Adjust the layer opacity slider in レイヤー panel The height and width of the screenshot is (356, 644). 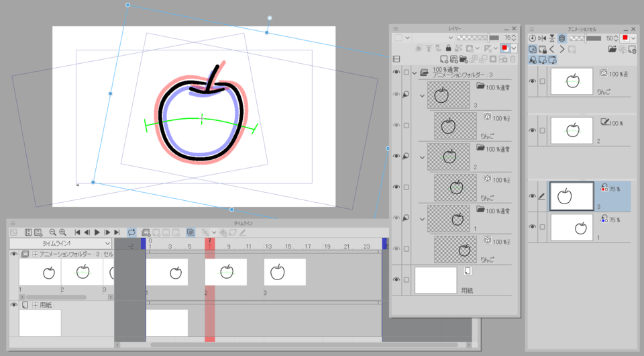478,38
